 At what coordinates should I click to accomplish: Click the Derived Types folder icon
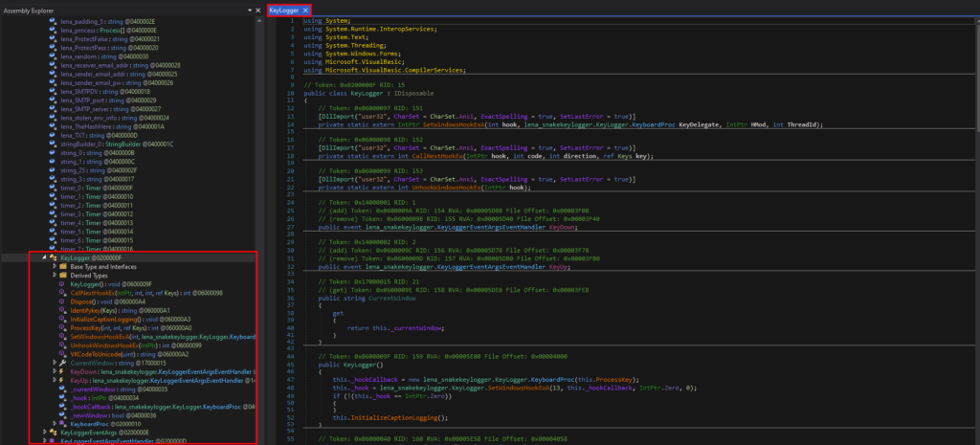click(x=61, y=276)
